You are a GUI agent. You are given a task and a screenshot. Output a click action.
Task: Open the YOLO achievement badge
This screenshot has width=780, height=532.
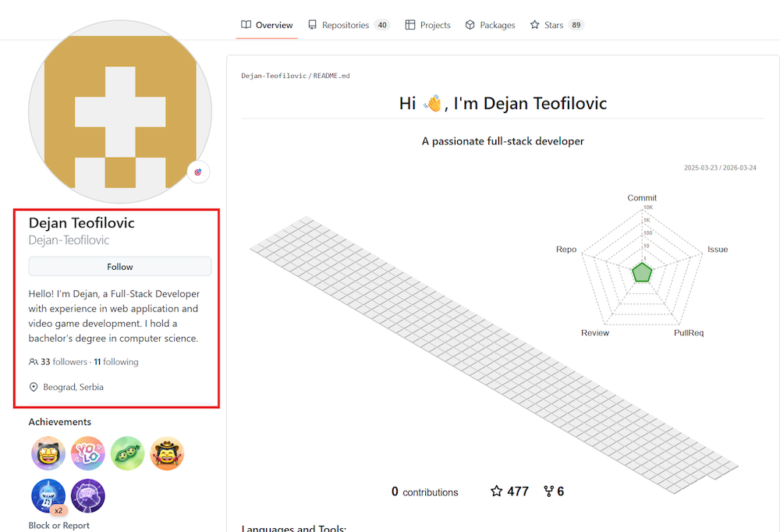click(87, 453)
